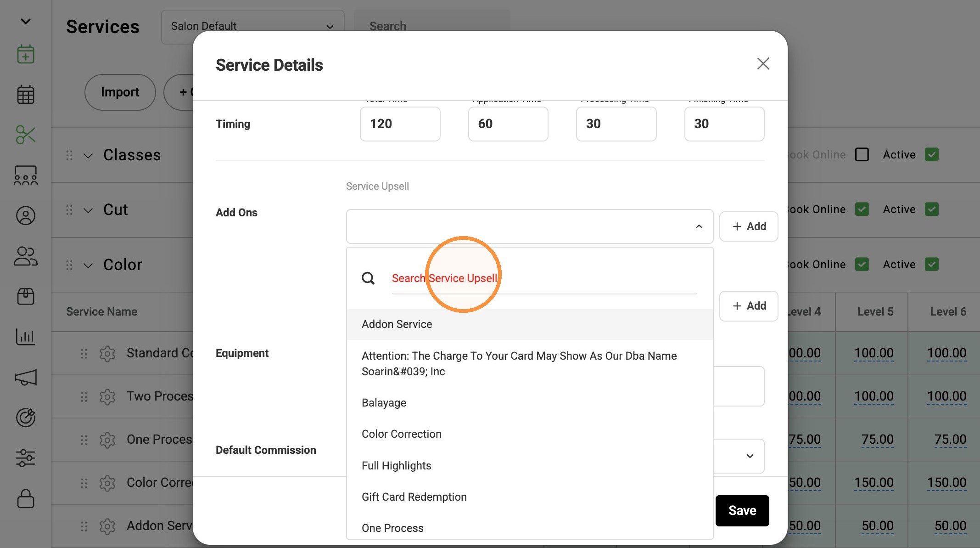Collapse the Service Upsell dropdown
This screenshot has height=548, width=980.
[699, 226]
